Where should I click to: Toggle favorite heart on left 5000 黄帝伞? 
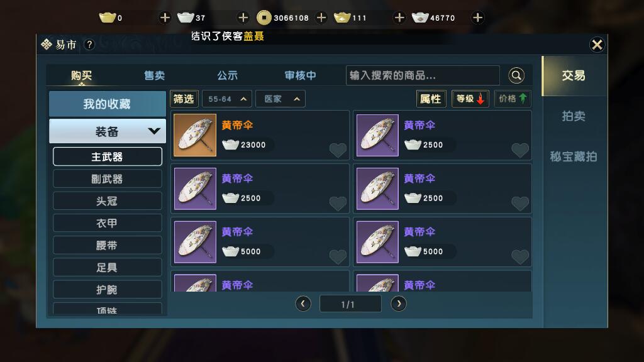(338, 257)
